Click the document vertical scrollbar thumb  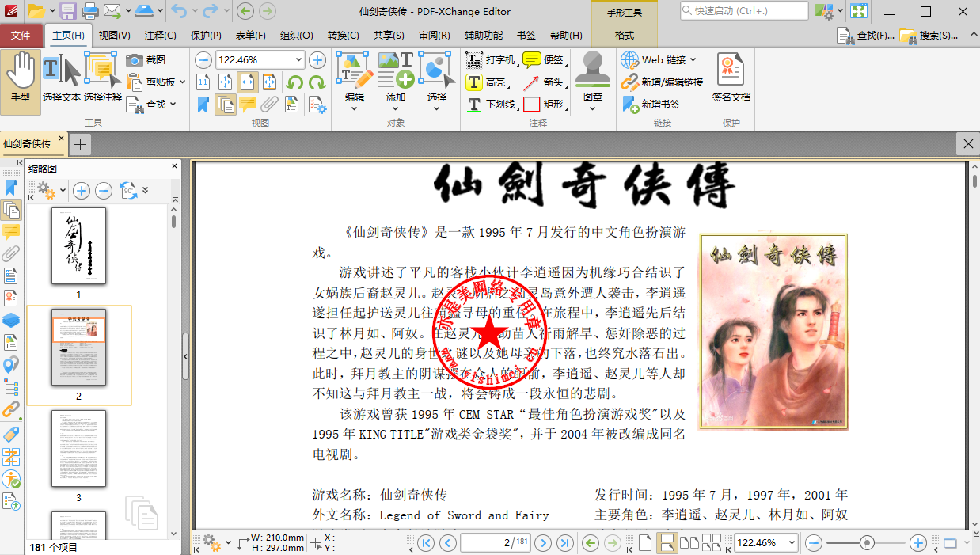(974, 181)
